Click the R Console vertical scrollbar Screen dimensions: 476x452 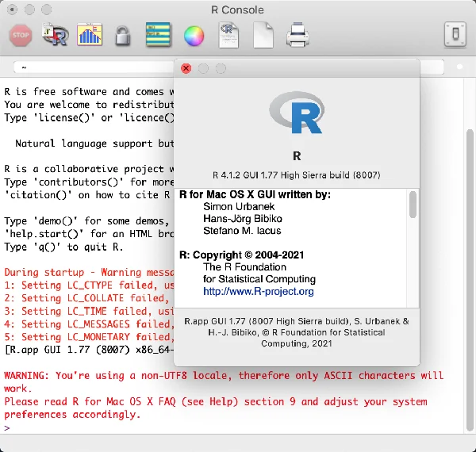tap(470, 279)
